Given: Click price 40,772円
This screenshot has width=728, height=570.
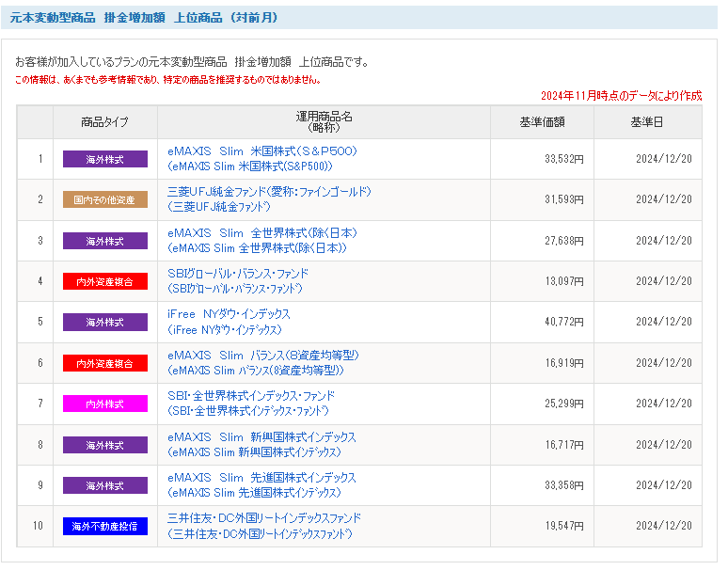Looking at the screenshot, I should (x=564, y=322).
